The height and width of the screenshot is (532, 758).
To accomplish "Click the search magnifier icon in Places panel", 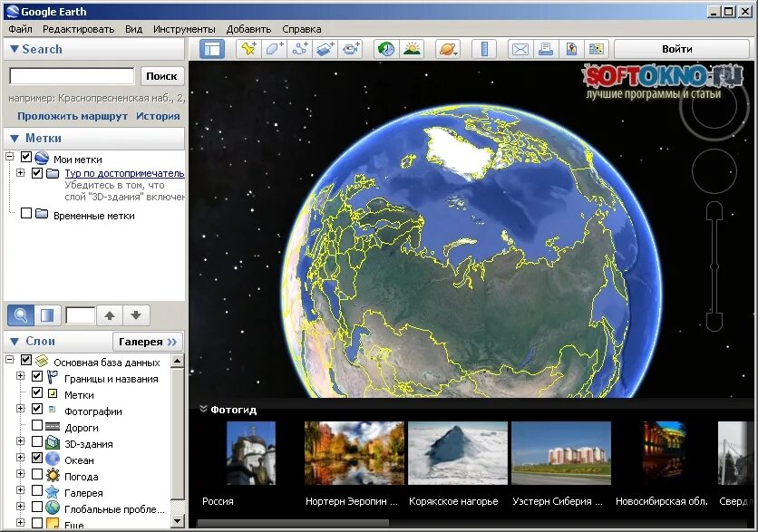I will click(20, 315).
